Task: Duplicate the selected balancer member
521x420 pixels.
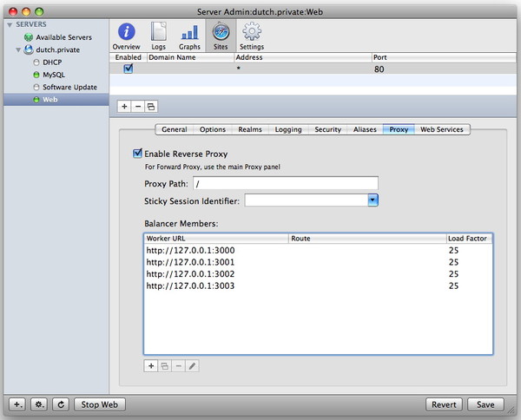Action: coord(164,366)
